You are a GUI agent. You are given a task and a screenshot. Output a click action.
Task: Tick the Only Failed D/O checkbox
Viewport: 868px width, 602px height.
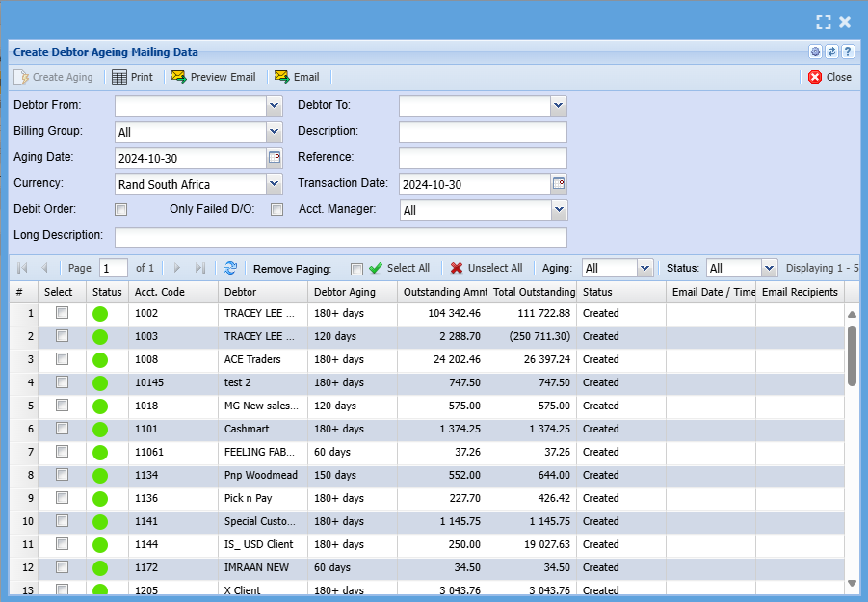tap(277, 209)
